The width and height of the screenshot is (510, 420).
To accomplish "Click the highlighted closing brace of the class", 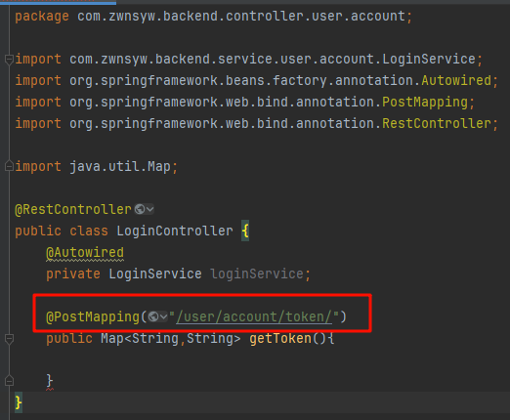I will (19, 402).
